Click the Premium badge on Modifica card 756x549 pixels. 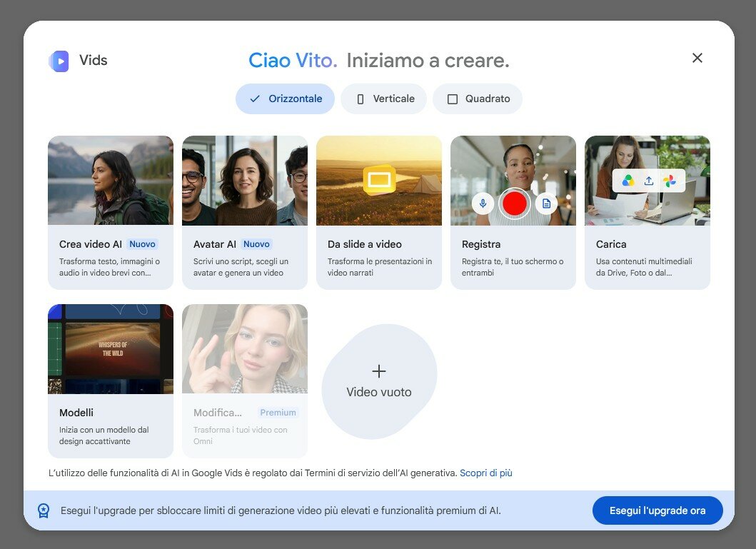coord(278,413)
